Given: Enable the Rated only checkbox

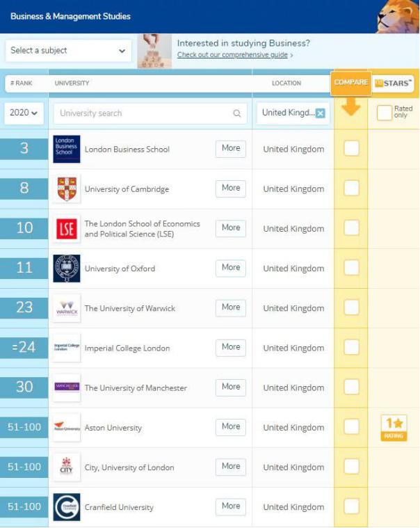Looking at the screenshot, I should click(x=384, y=113).
